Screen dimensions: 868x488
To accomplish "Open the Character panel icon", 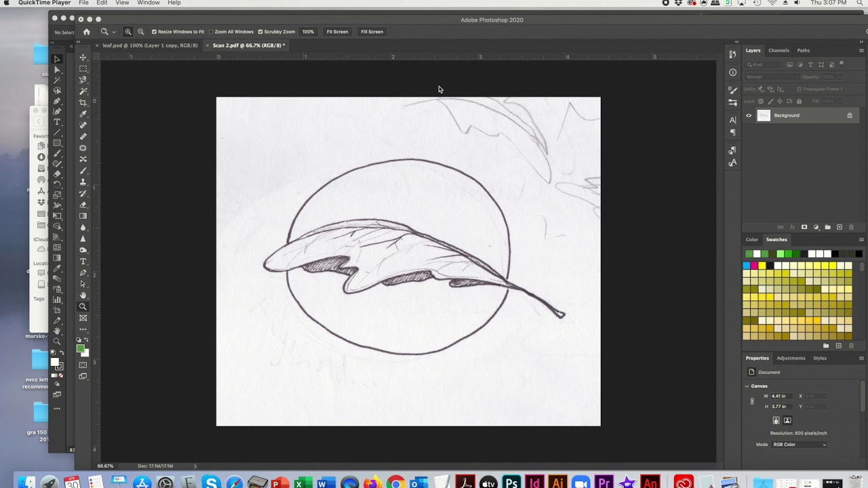I will (732, 120).
